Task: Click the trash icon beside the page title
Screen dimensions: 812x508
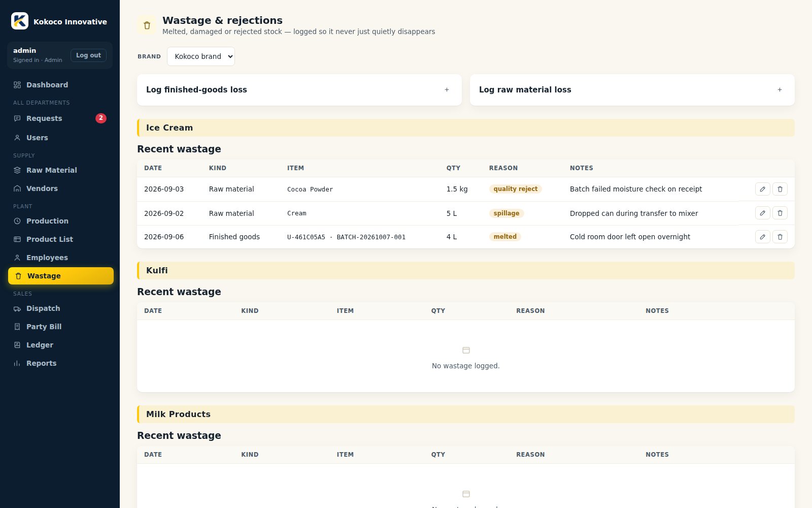Action: (x=147, y=25)
